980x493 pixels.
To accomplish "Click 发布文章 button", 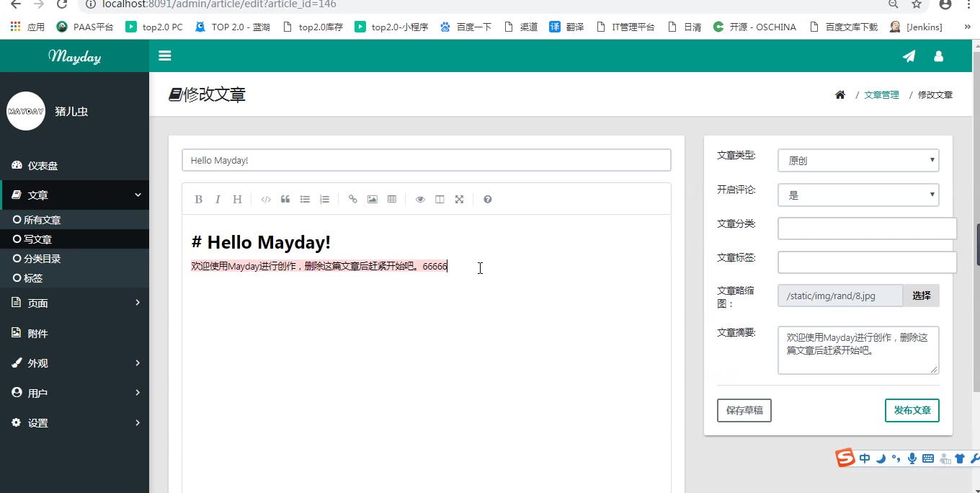I will [912, 410].
